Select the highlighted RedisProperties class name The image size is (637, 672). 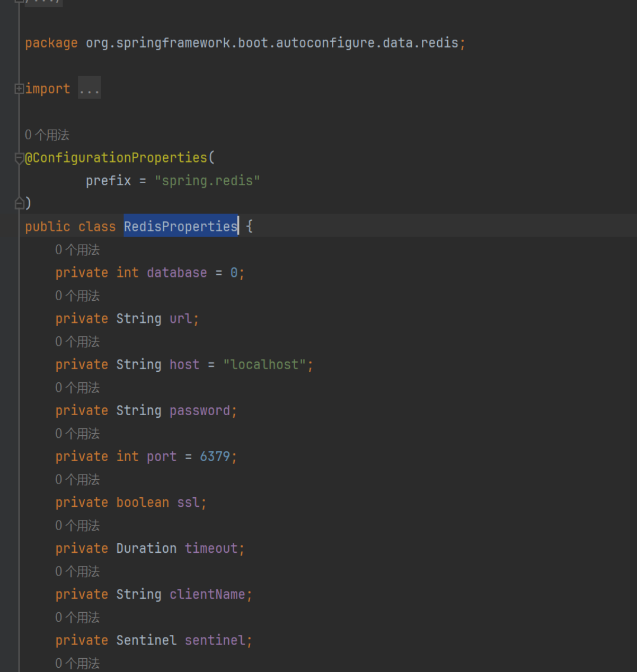pyautogui.click(x=180, y=226)
